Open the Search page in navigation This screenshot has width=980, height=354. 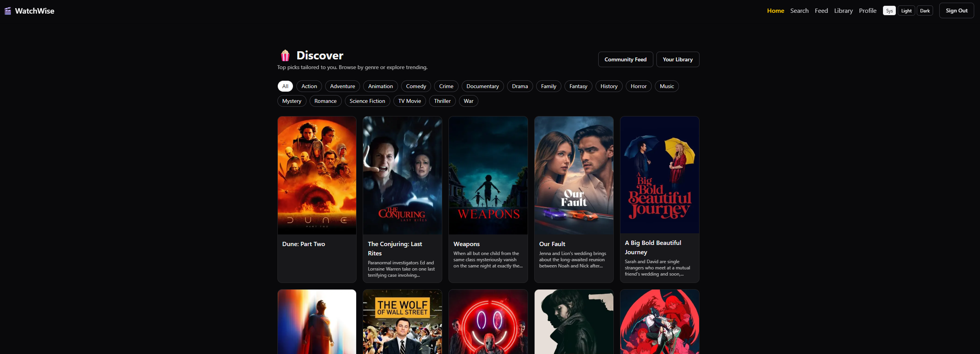coord(799,11)
